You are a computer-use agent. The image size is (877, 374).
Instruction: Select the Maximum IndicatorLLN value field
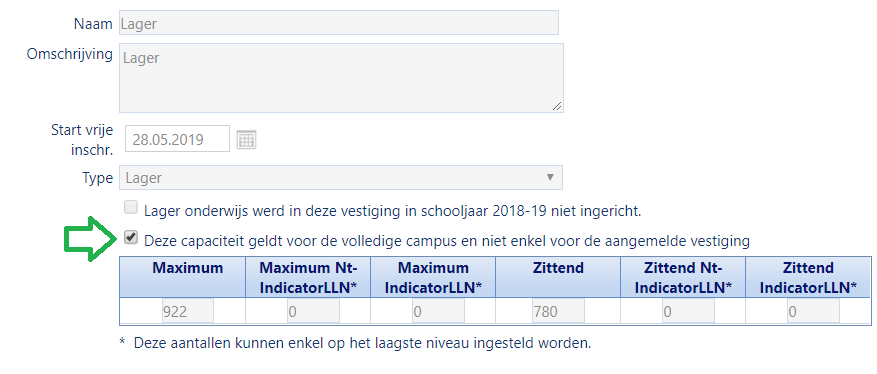tap(438, 311)
